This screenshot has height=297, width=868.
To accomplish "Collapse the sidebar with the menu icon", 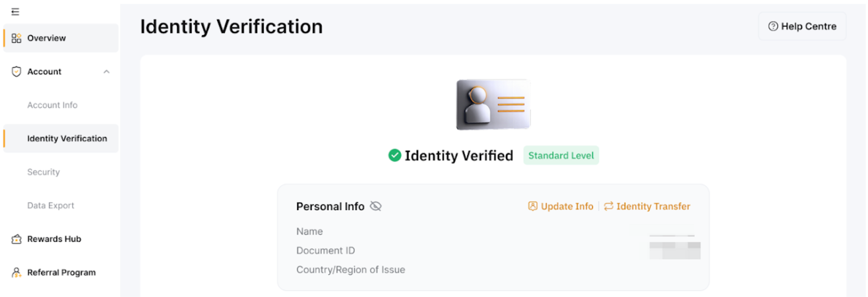I will click(x=15, y=11).
